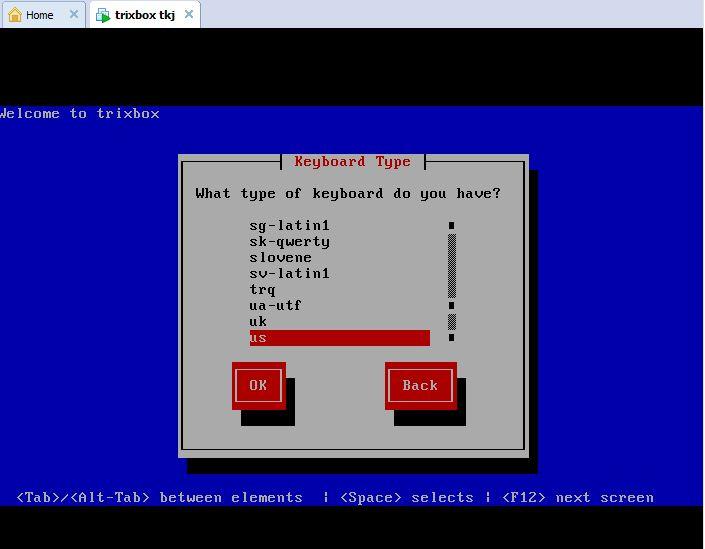
Task: Select the sv-latin1 keyboard layout
Action: pyautogui.click(x=339, y=273)
